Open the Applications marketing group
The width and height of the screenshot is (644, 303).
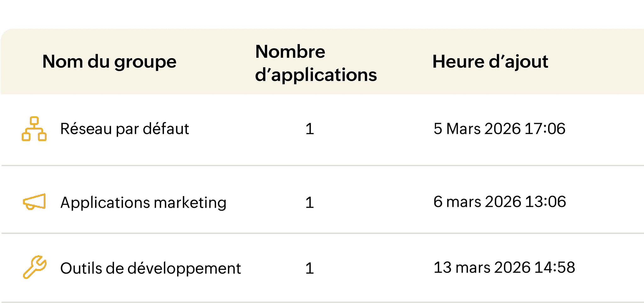click(x=143, y=203)
